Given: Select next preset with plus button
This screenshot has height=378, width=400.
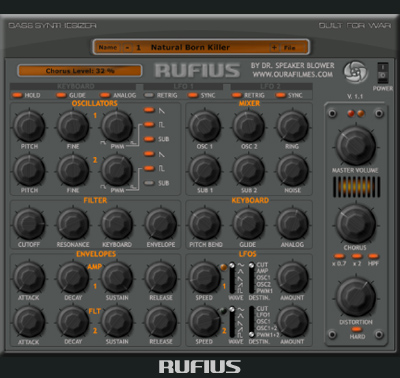Looking at the screenshot, I should point(274,48).
